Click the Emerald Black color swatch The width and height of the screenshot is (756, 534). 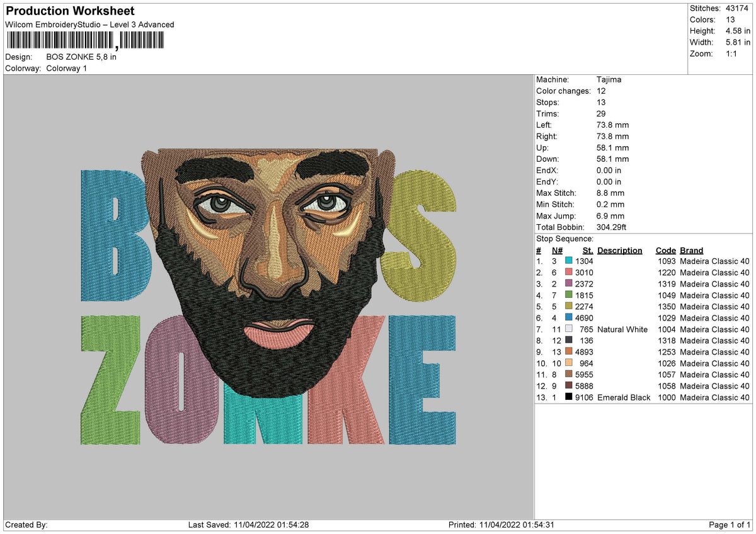pyautogui.click(x=569, y=397)
